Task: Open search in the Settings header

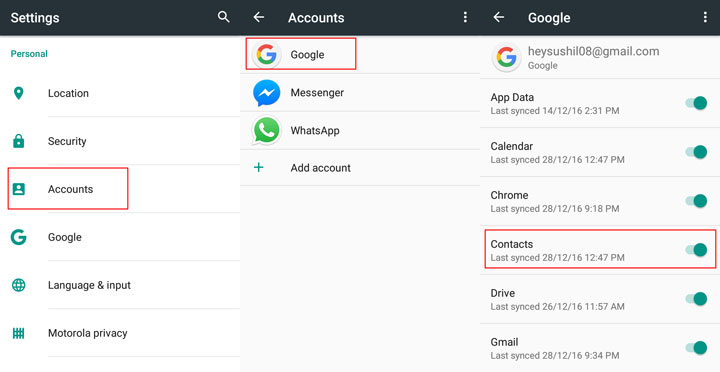Action: click(223, 17)
